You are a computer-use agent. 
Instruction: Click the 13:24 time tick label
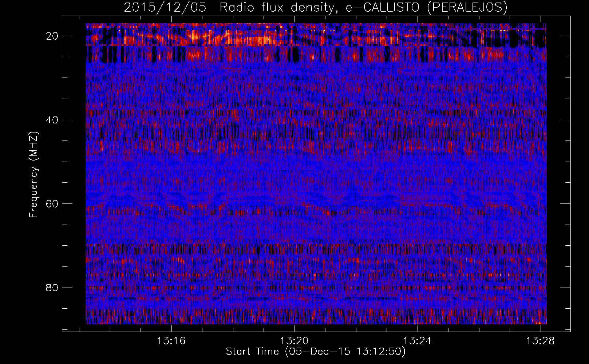(x=418, y=341)
